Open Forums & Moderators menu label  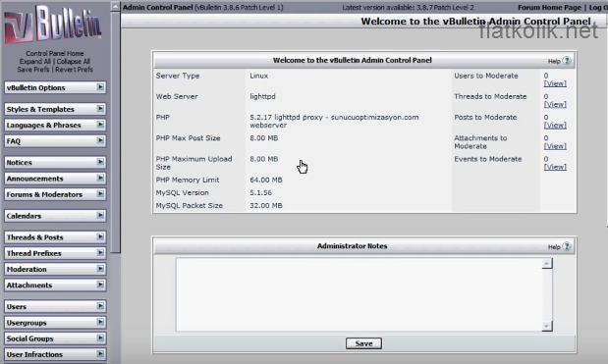point(44,194)
